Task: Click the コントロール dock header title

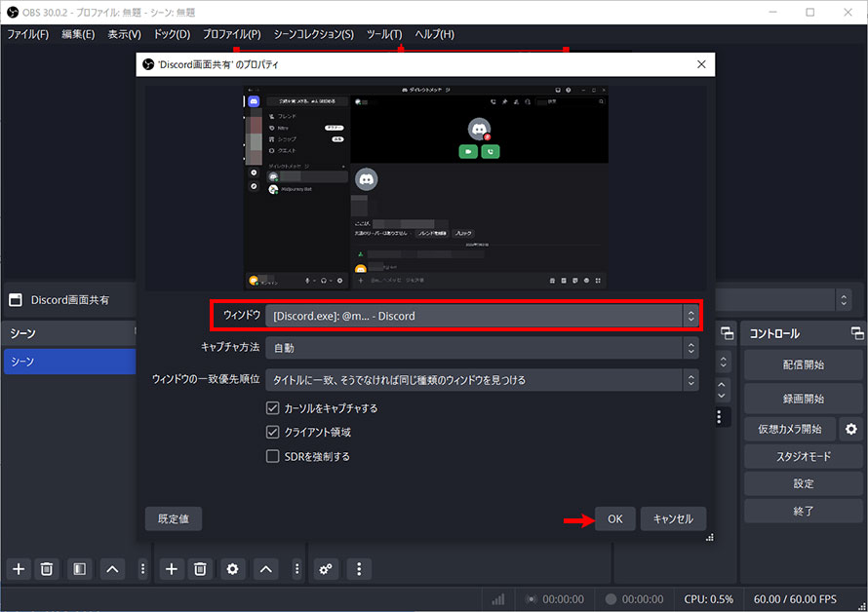Action: click(x=774, y=333)
